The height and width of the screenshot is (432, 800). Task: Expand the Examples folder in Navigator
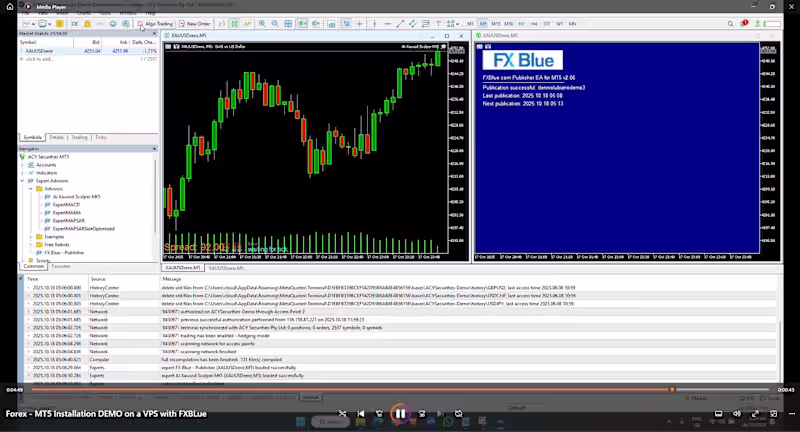click(31, 237)
